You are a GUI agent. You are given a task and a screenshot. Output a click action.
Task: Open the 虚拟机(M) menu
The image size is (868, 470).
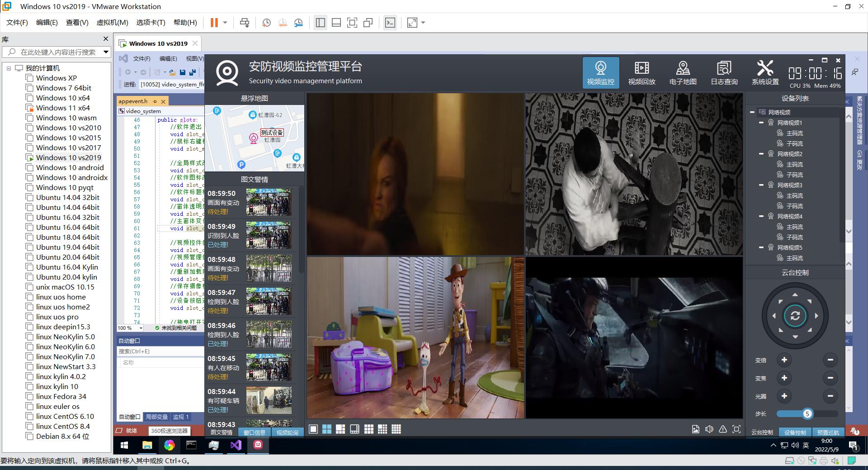pos(112,23)
